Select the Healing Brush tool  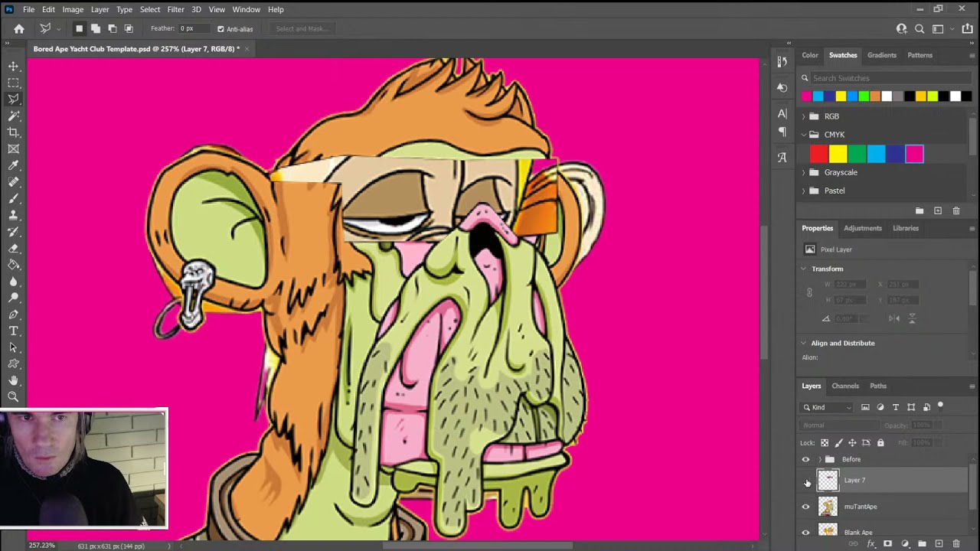click(x=14, y=182)
